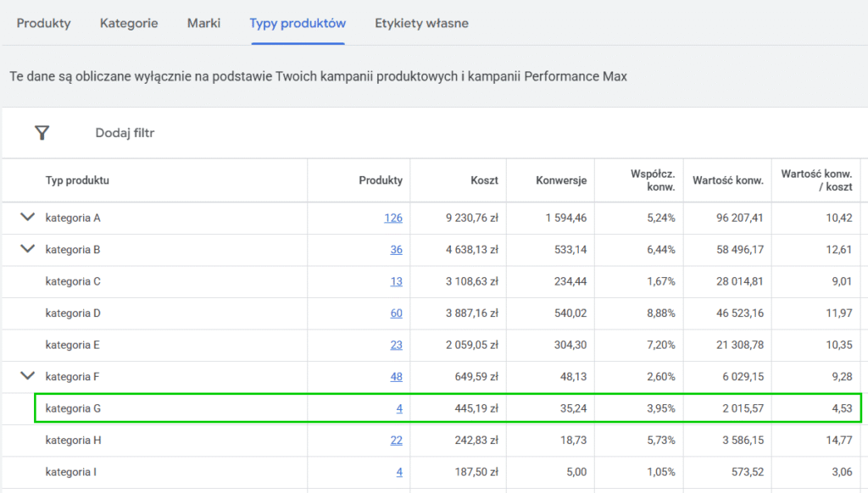Open the filter icon to add filters

[x=42, y=132]
